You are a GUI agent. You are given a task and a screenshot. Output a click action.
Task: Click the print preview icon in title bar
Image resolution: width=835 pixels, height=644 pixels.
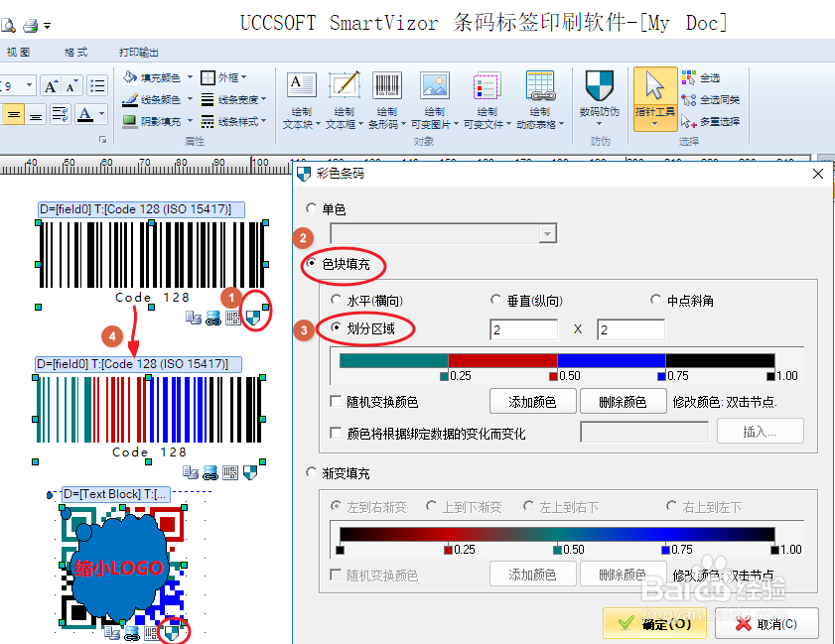8,25
